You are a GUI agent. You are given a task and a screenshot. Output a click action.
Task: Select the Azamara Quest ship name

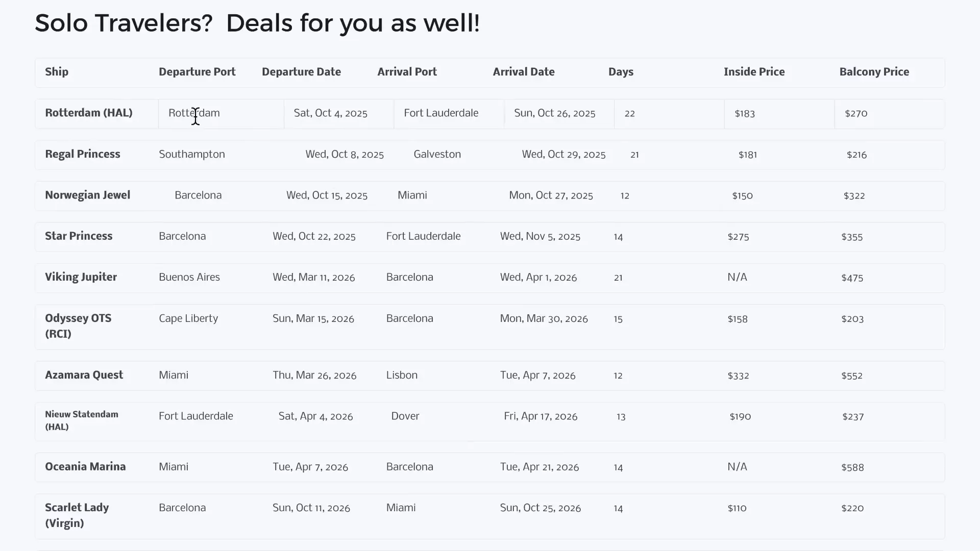tap(84, 375)
